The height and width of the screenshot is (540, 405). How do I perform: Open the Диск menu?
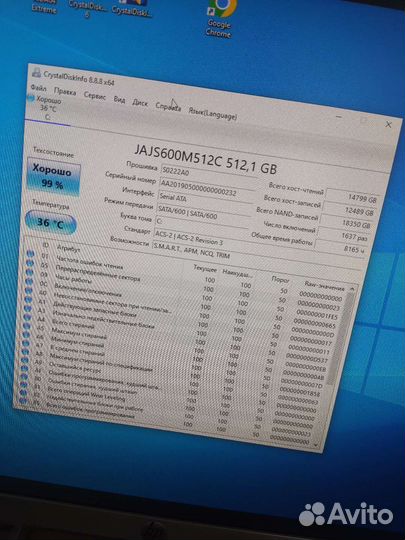(x=140, y=102)
